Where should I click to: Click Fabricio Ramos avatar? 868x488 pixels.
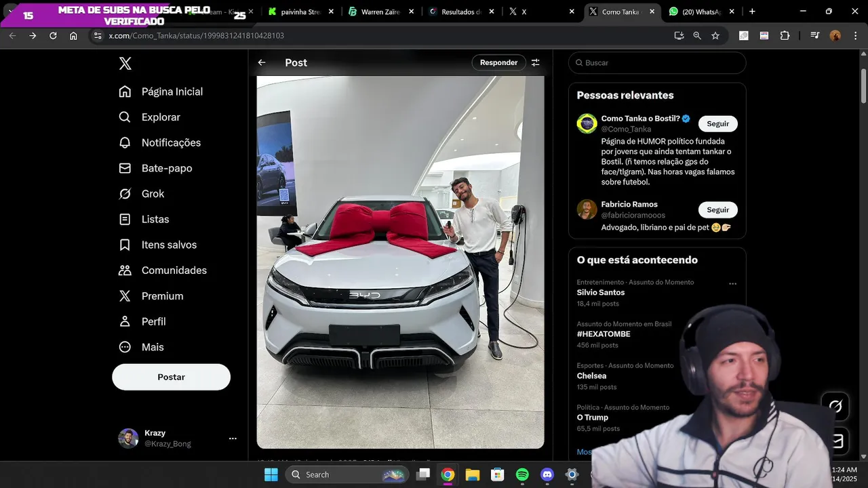587,209
